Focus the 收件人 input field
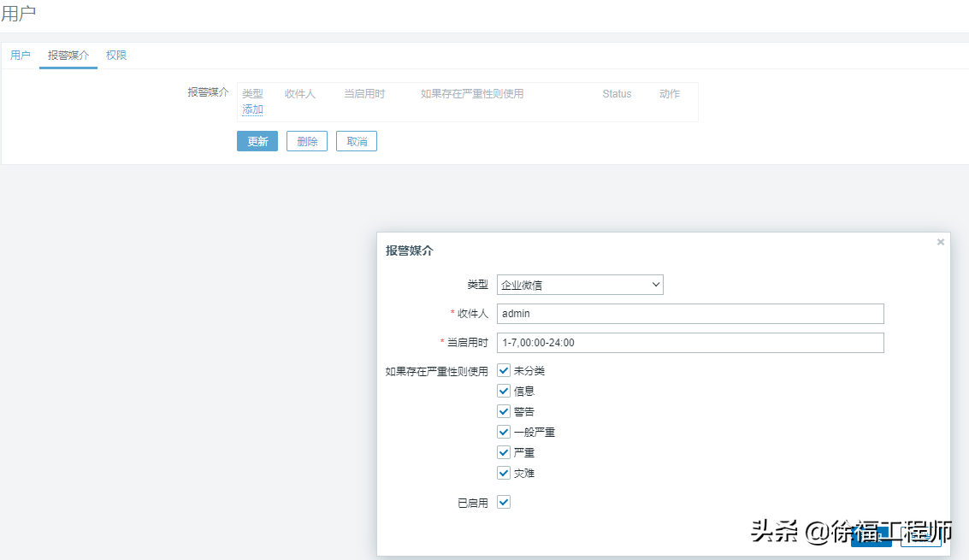Screen dimensions: 969x560 pos(690,314)
